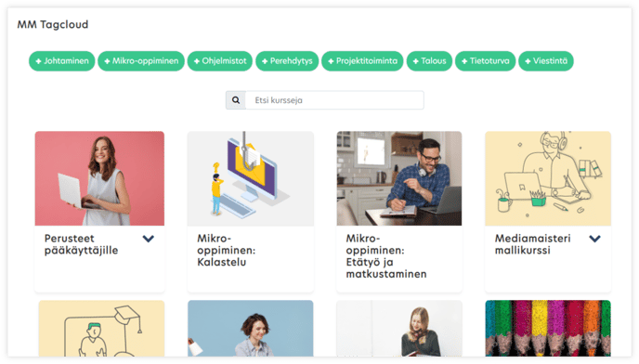Open Perusteet pääkäyttäjille course title
This screenshot has height=364, width=639.
(x=81, y=244)
